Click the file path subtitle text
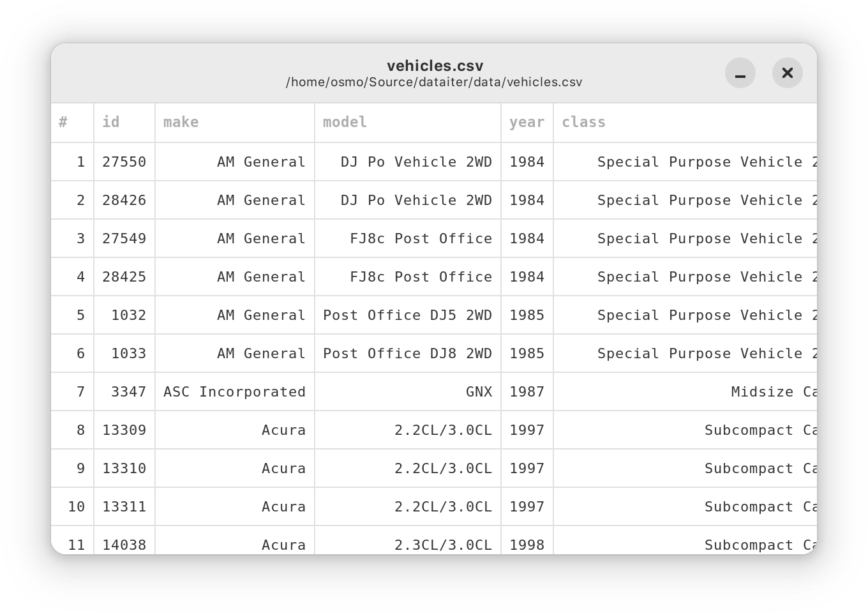 coord(434,82)
